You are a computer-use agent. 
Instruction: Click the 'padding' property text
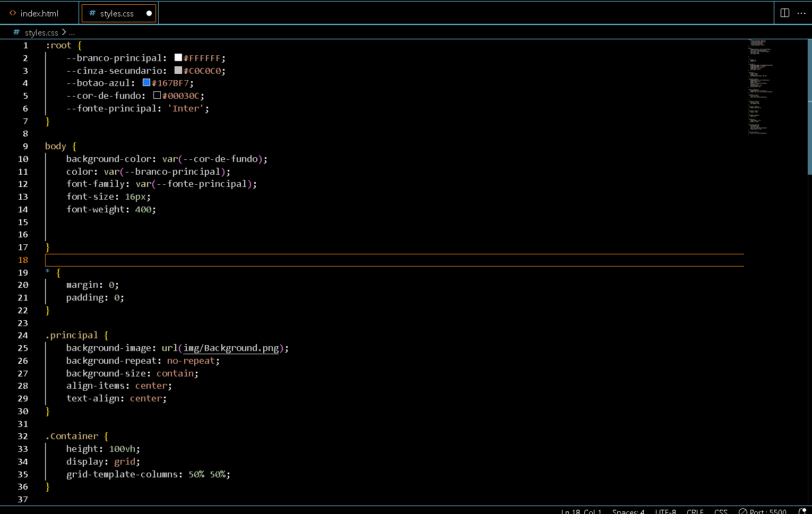coord(85,298)
